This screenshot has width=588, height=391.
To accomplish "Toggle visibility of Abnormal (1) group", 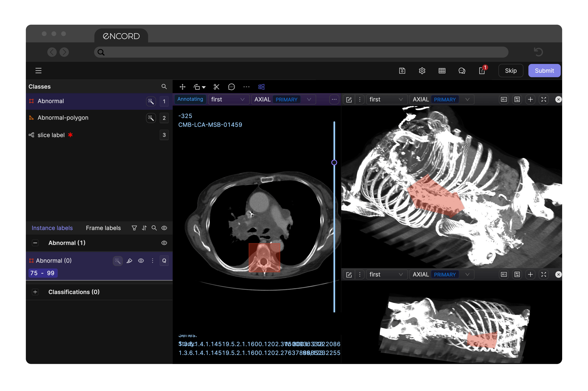I will tap(164, 243).
